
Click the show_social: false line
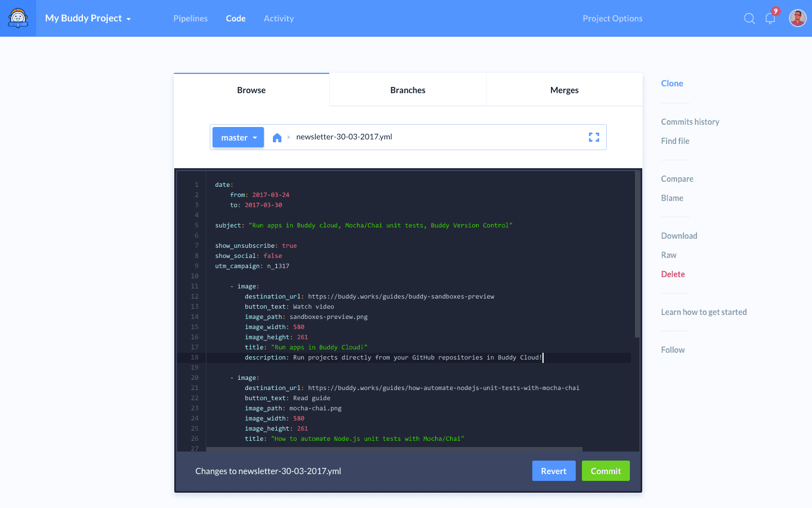click(248, 256)
